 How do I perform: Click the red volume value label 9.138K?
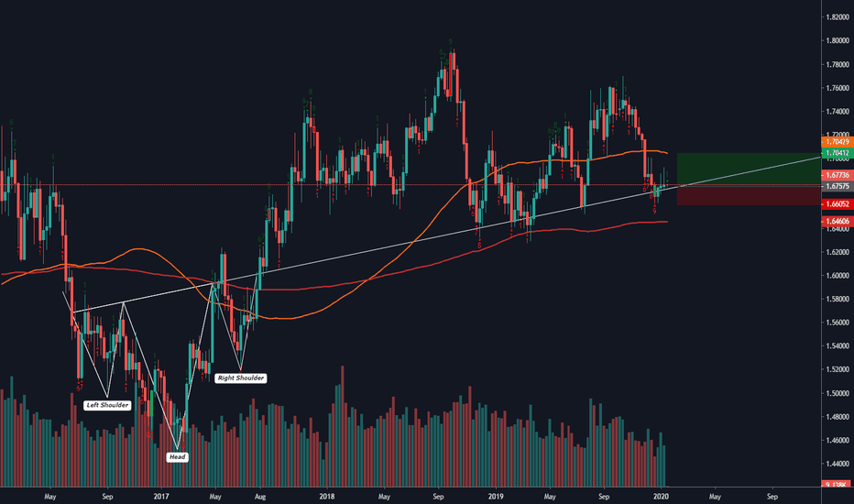(837, 485)
